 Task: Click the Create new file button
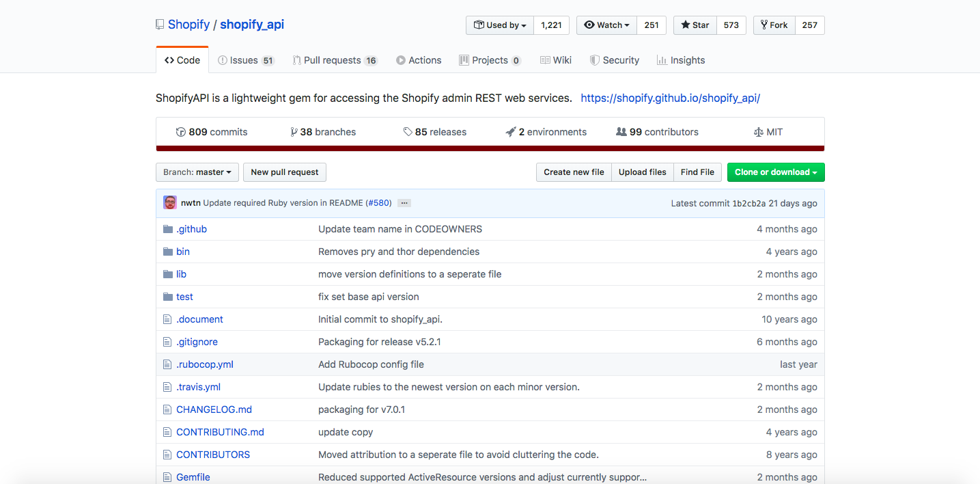[574, 172]
